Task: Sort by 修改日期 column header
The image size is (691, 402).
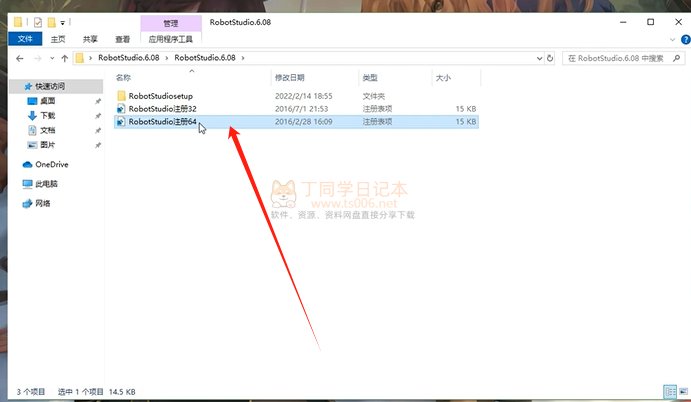Action: pyautogui.click(x=290, y=78)
